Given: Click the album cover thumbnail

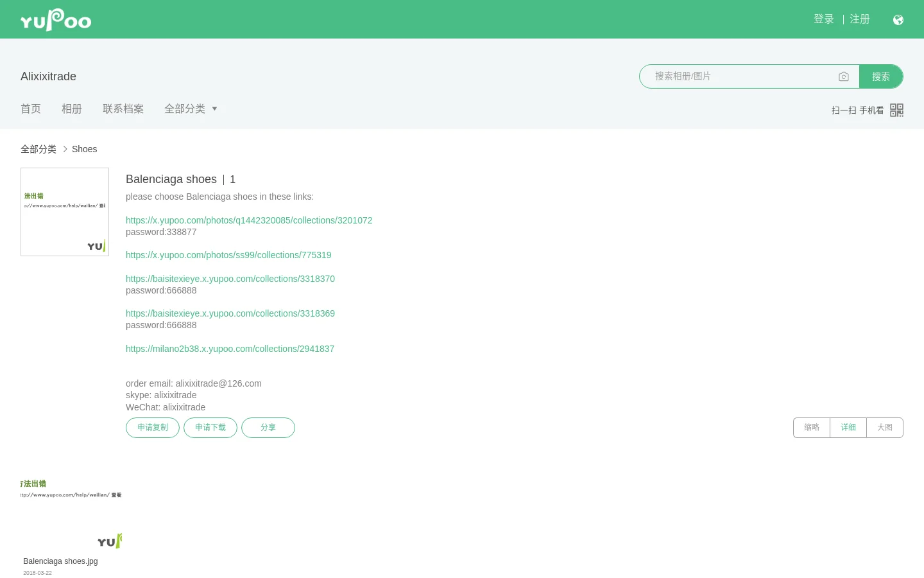Looking at the screenshot, I should point(65,212).
